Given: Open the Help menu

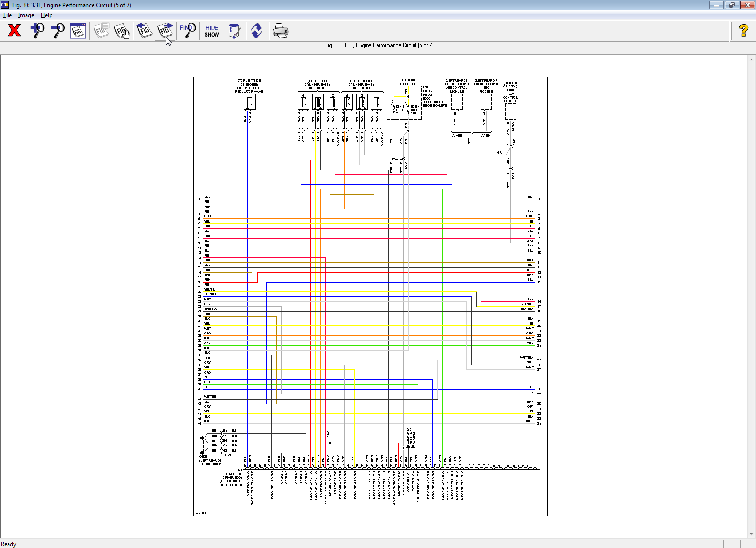Looking at the screenshot, I should click(46, 15).
